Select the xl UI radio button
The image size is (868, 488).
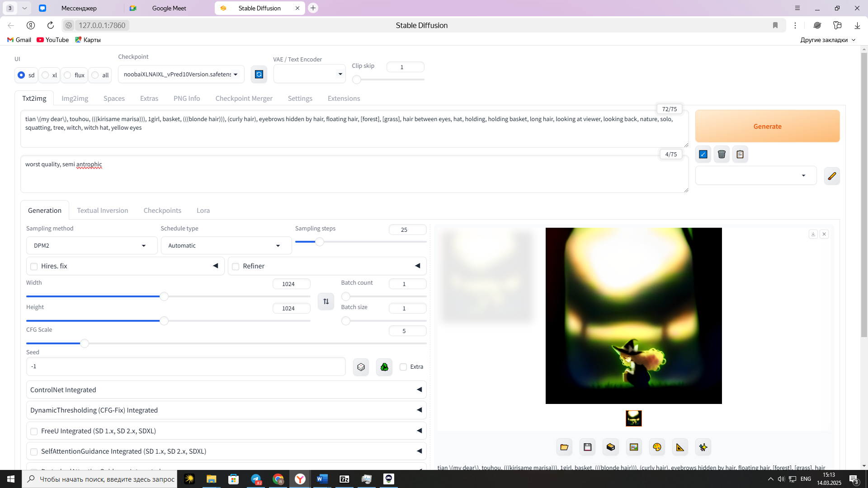pos(45,75)
